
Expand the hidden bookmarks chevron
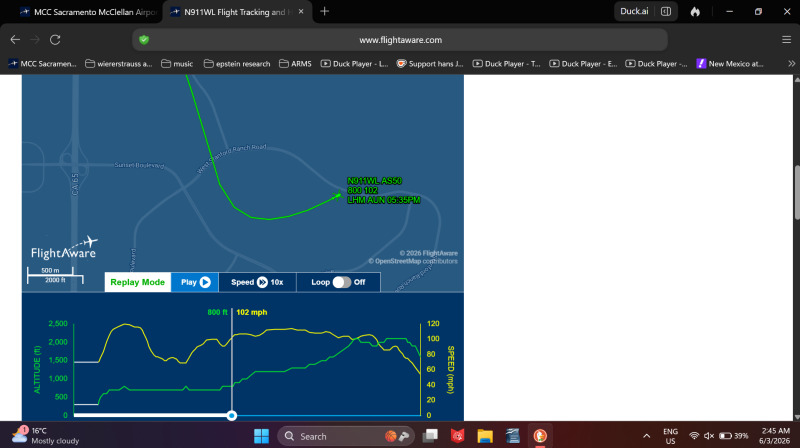791,64
